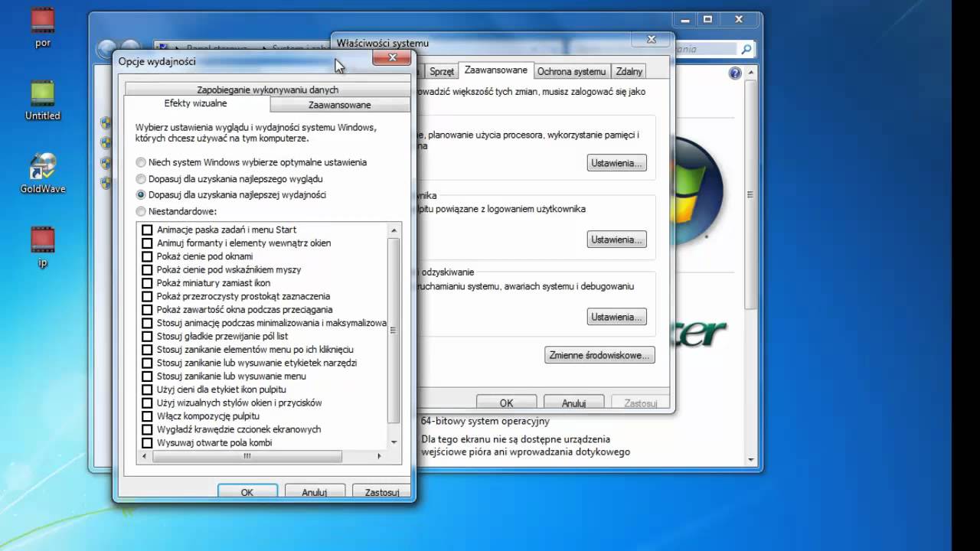Close the Opcje wydajności dialog

[392, 57]
